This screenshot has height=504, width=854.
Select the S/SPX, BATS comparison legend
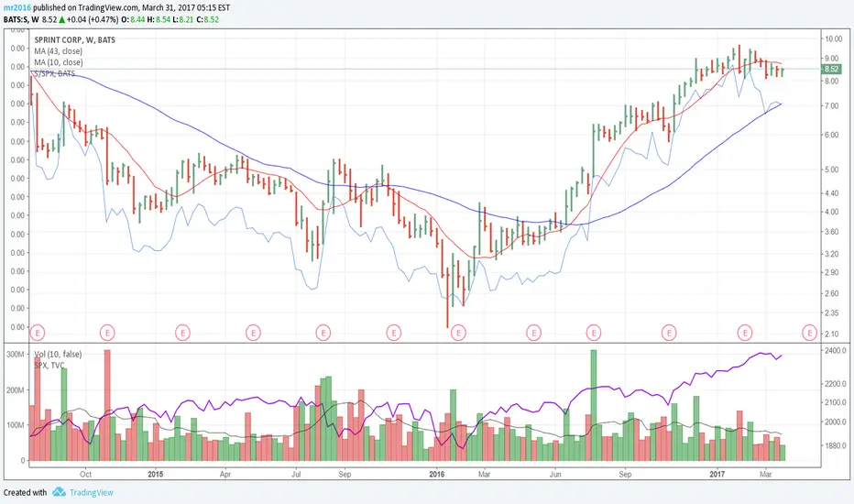click(x=54, y=73)
